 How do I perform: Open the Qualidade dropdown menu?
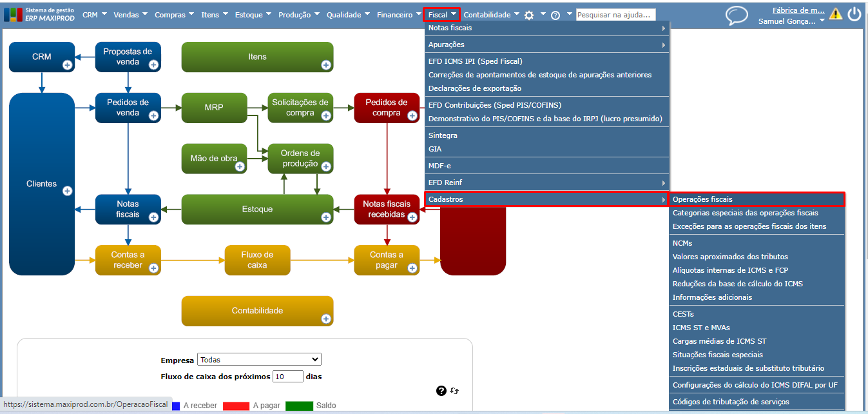pyautogui.click(x=349, y=15)
